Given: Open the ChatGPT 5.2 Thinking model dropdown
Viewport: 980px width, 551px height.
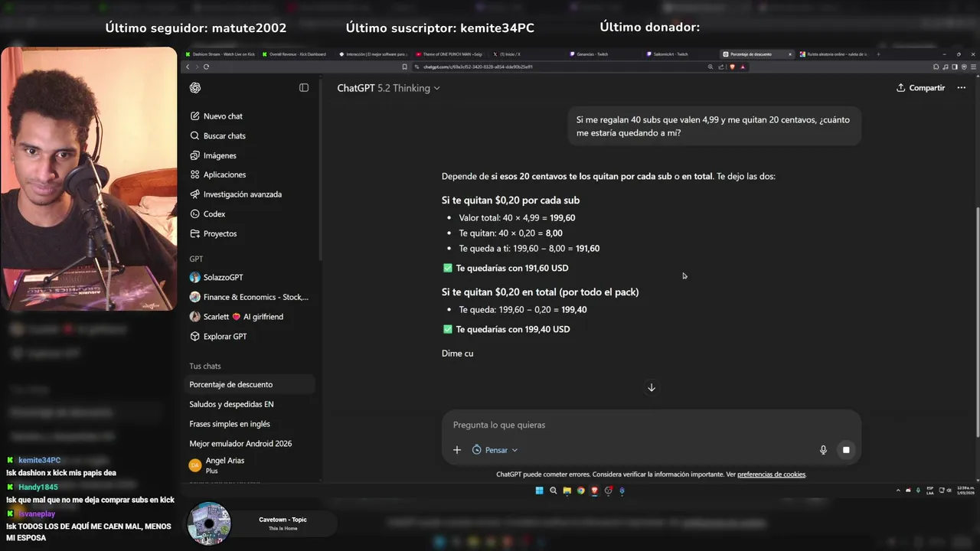Looking at the screenshot, I should point(389,88).
